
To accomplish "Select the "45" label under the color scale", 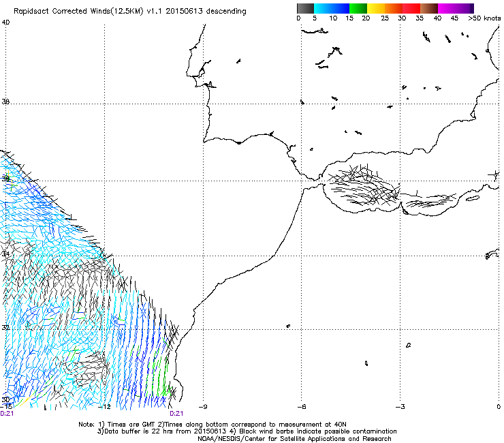I will pyautogui.click(x=454, y=18).
